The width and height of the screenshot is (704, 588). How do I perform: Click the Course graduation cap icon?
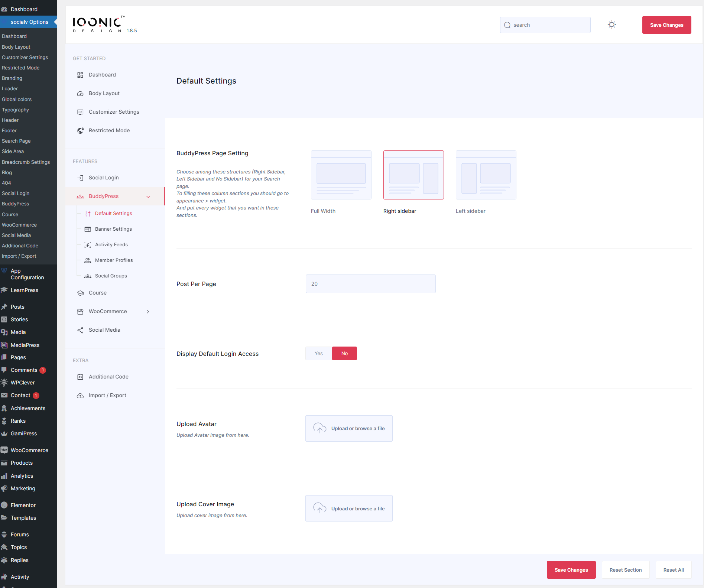click(x=80, y=293)
